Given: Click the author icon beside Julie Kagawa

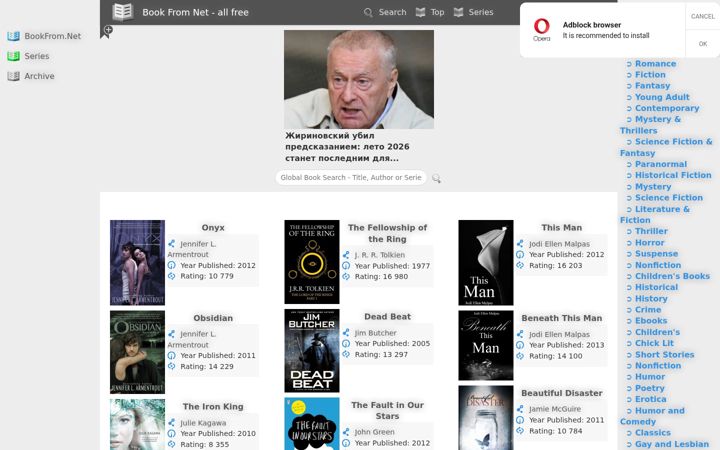Looking at the screenshot, I should [171, 422].
